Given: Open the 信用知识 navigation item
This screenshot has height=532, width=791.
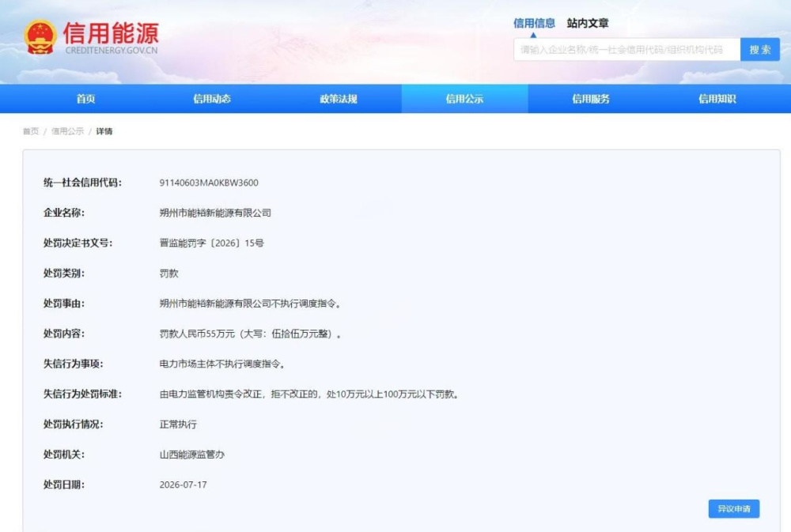Looking at the screenshot, I should click(717, 99).
